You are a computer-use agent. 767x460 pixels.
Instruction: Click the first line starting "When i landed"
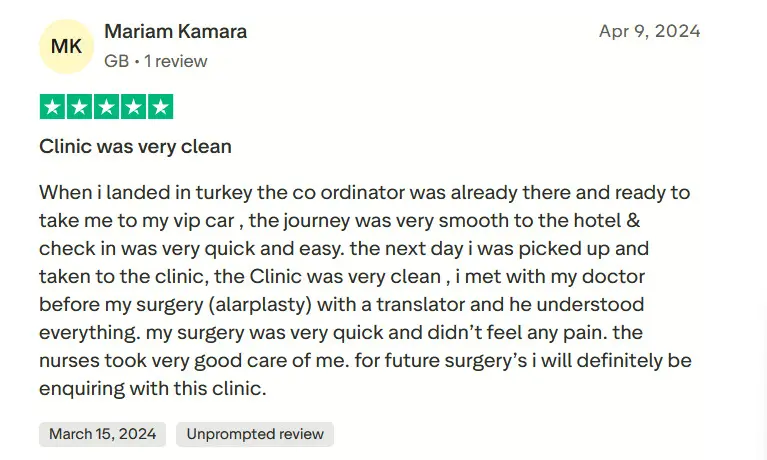coord(364,192)
